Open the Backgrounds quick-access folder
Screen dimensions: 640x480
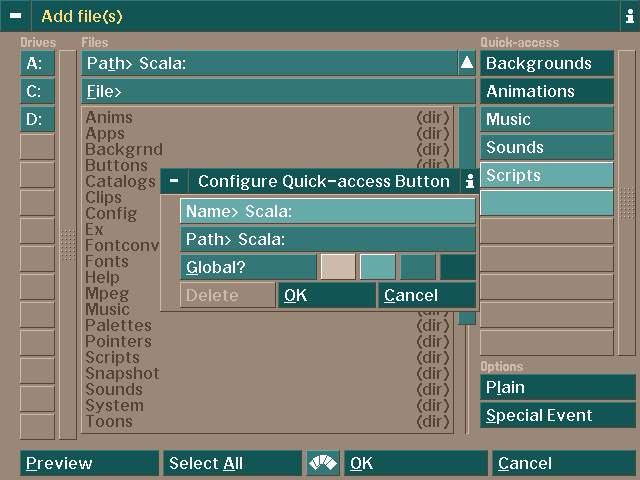pos(546,63)
